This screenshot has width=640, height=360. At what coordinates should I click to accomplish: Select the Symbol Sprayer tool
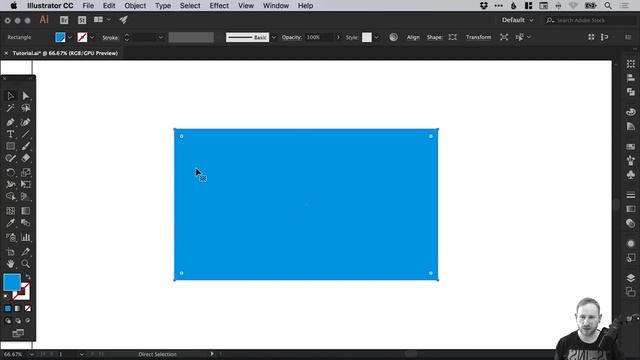(x=11, y=237)
